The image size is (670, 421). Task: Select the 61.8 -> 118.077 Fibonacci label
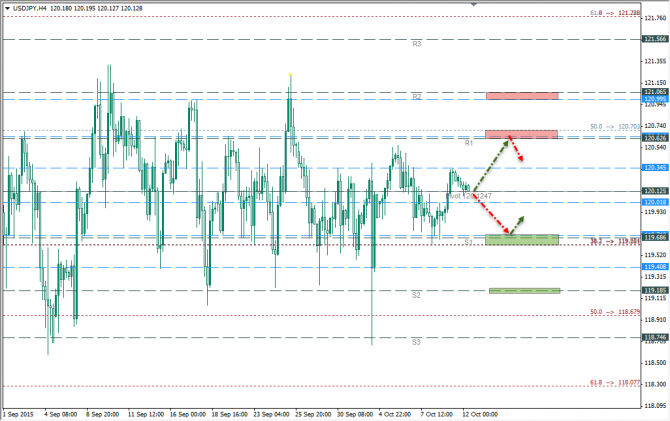pyautogui.click(x=615, y=383)
